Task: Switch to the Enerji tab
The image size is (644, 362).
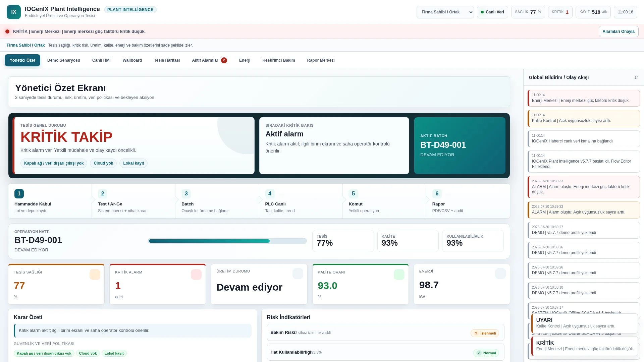Action: pyautogui.click(x=245, y=60)
